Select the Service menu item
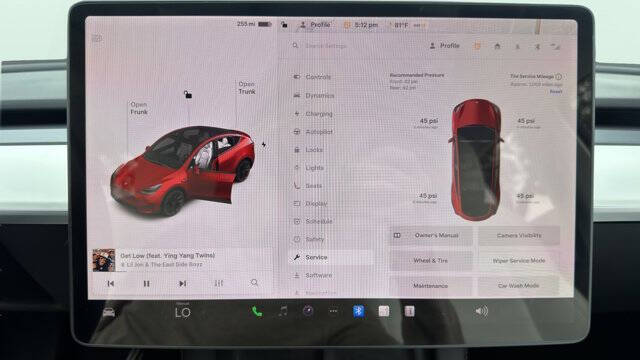The image size is (640, 360). coord(331,257)
